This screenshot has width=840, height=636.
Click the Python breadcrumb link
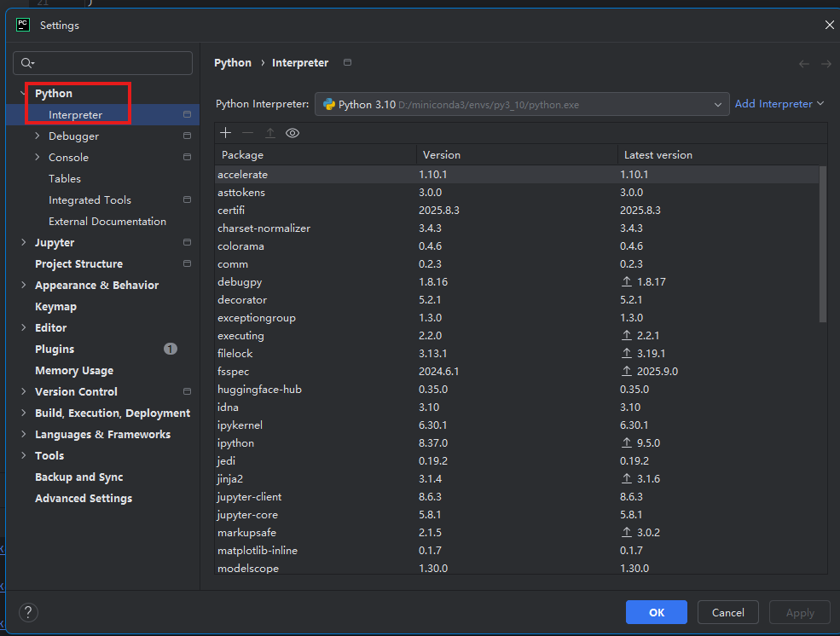(233, 62)
